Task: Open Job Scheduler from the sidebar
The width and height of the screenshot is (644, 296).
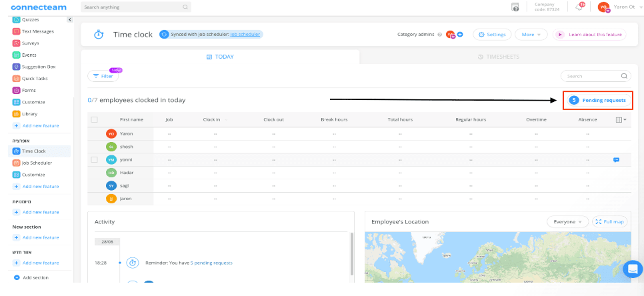Action: 36,163
